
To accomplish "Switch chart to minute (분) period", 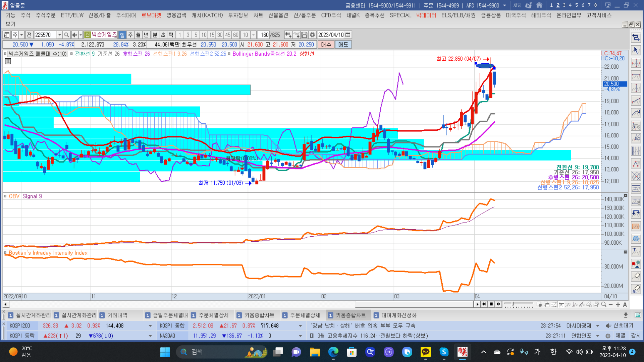I will pos(155,35).
